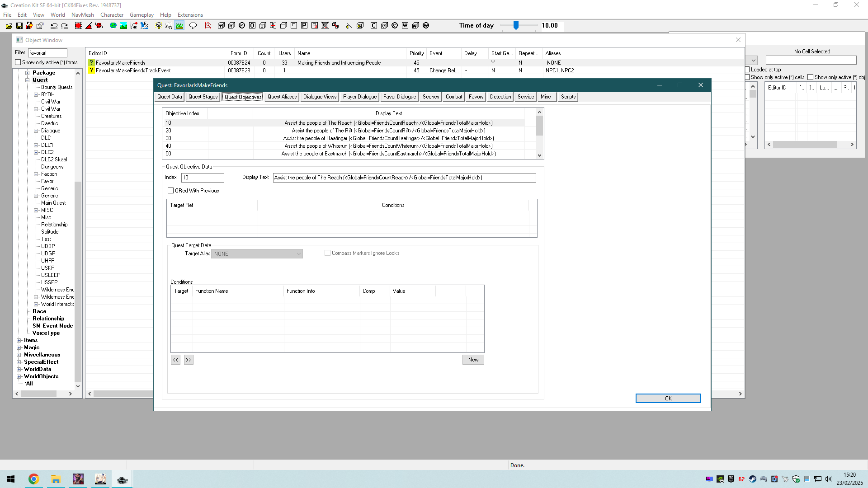Click the boxed O toolbar icon
The image size is (868, 488).
point(252,26)
